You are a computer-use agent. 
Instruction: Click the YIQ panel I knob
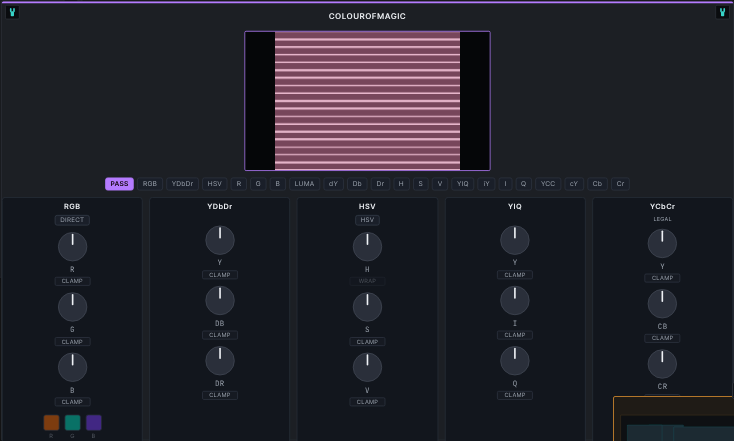click(515, 301)
